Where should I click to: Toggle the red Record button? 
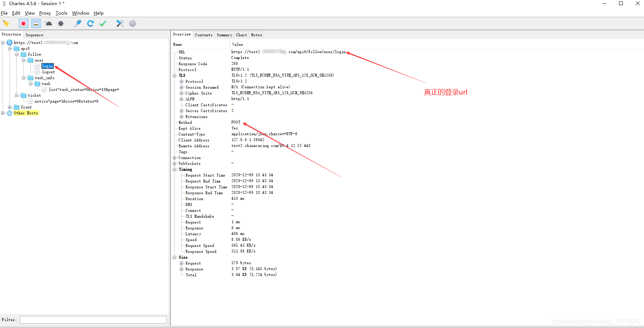(23, 23)
